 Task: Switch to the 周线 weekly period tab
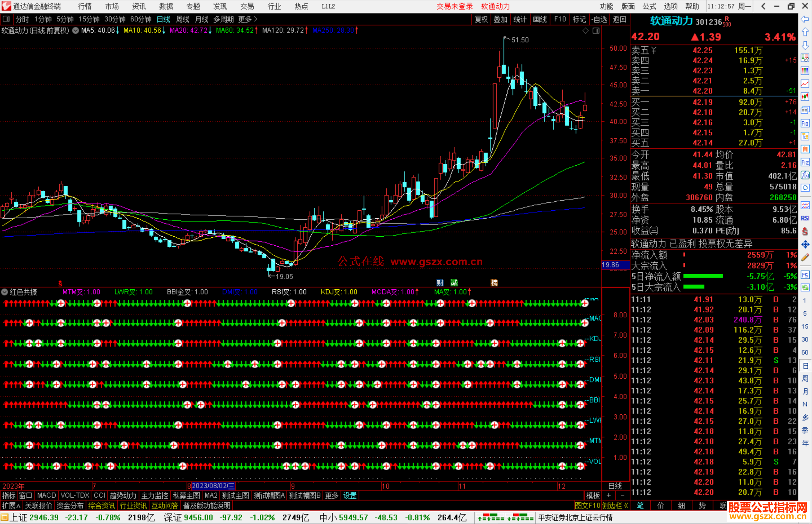tap(183, 19)
